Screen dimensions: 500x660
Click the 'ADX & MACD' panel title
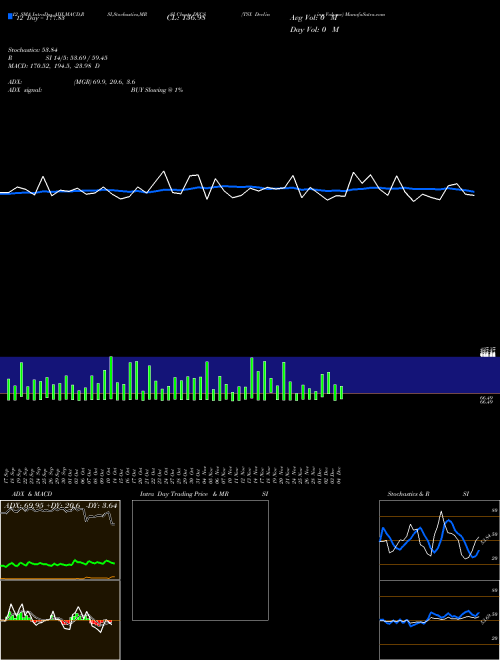32,494
